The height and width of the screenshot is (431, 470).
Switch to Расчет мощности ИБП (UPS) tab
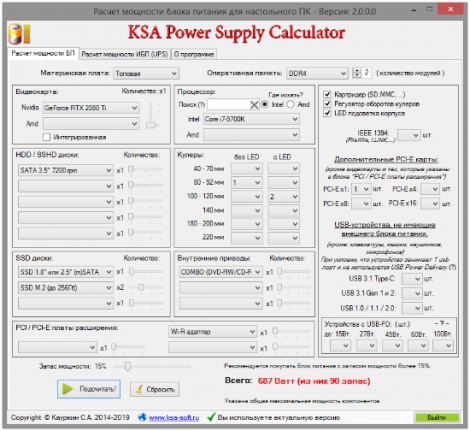tap(125, 54)
